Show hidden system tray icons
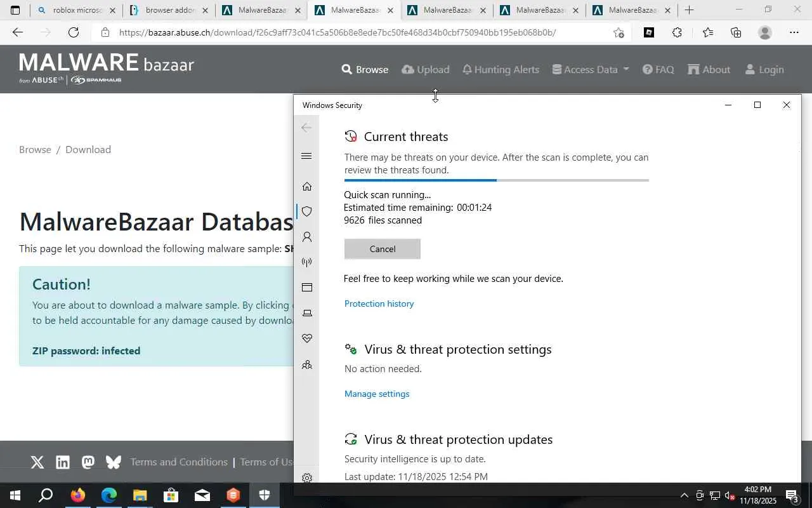Image resolution: width=812 pixels, height=508 pixels. [x=684, y=495]
